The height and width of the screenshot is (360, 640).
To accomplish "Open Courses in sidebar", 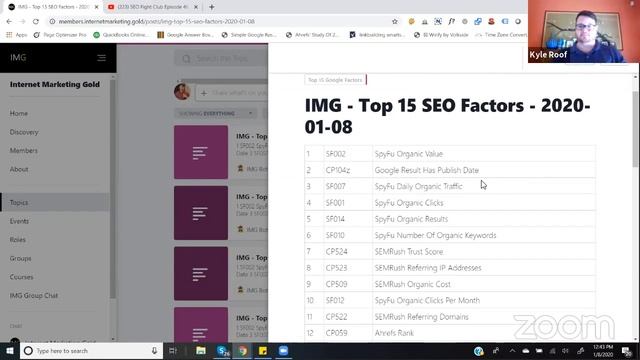I will point(22,277).
